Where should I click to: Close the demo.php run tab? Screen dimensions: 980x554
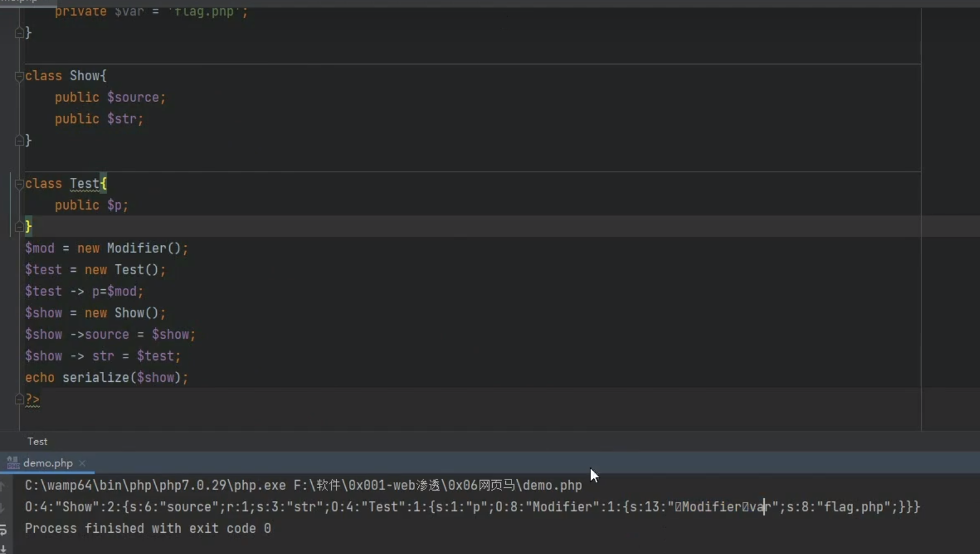82,463
